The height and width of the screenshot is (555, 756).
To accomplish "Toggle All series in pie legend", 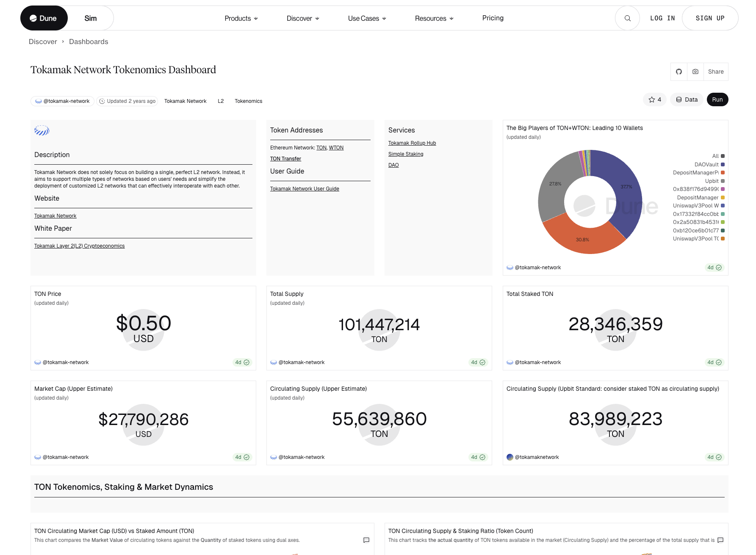I will (718, 156).
